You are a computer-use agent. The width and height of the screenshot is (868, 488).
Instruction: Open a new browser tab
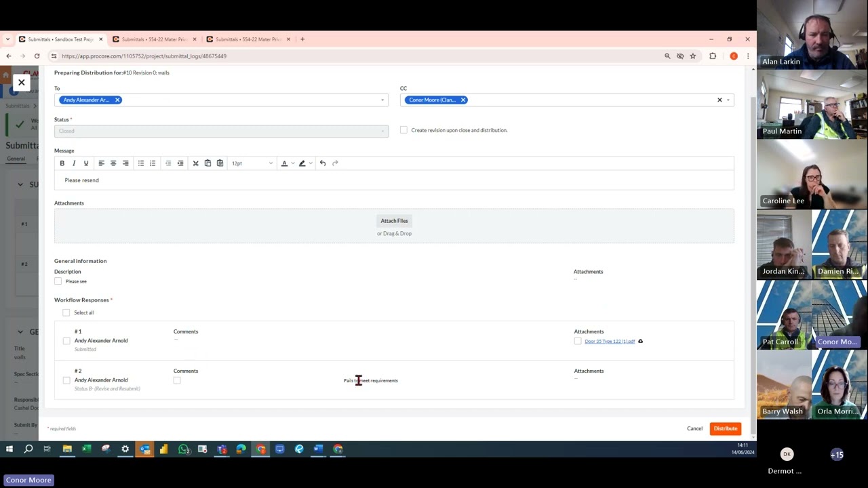coord(302,39)
